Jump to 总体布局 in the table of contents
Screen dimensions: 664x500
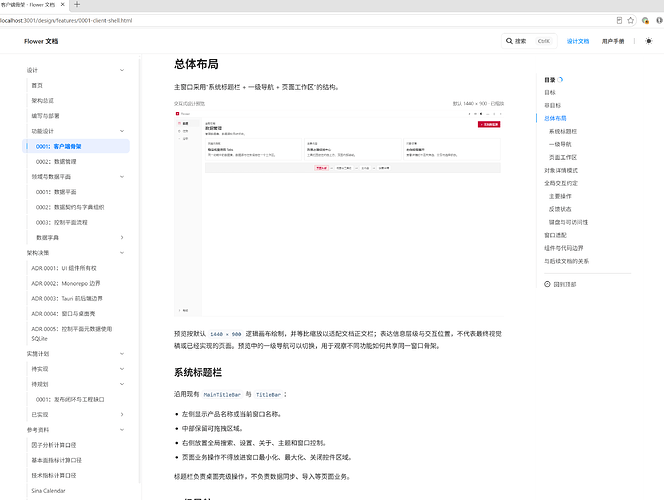click(x=555, y=119)
